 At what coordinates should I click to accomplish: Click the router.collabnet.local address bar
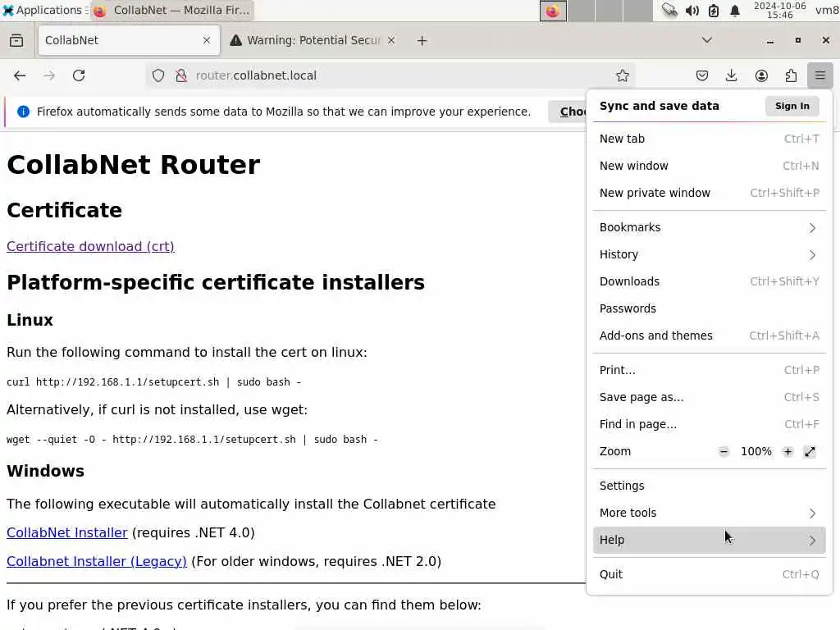[390, 75]
